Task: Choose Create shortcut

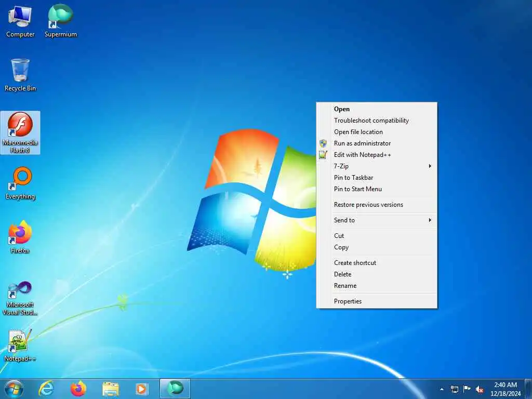Action: (377, 263)
